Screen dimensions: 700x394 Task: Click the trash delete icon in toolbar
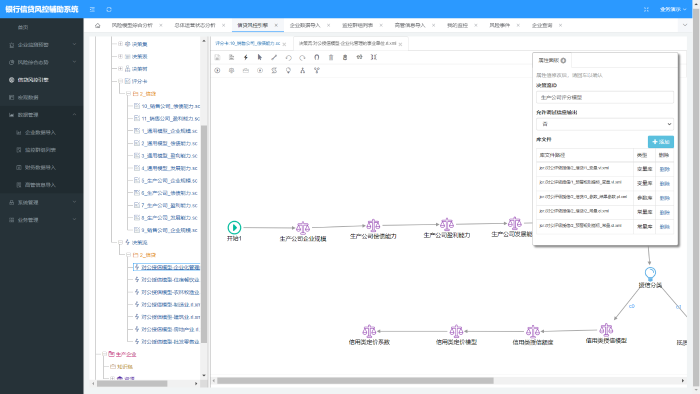331,57
